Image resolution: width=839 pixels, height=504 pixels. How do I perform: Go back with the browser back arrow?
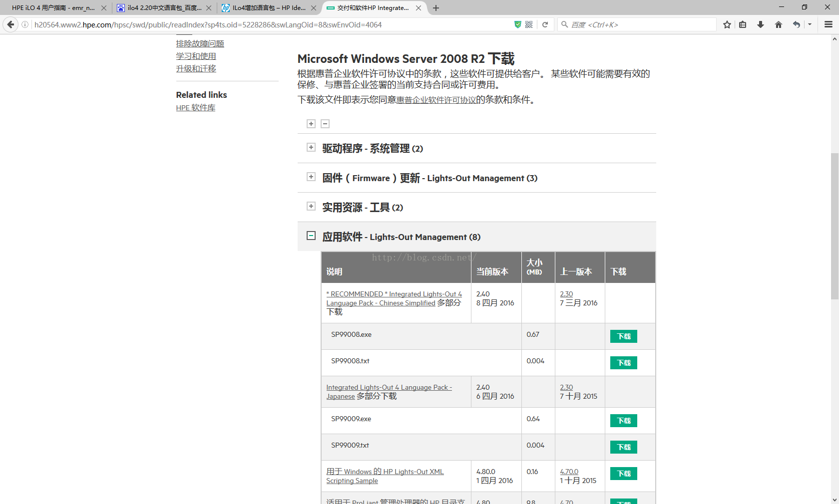coord(10,24)
